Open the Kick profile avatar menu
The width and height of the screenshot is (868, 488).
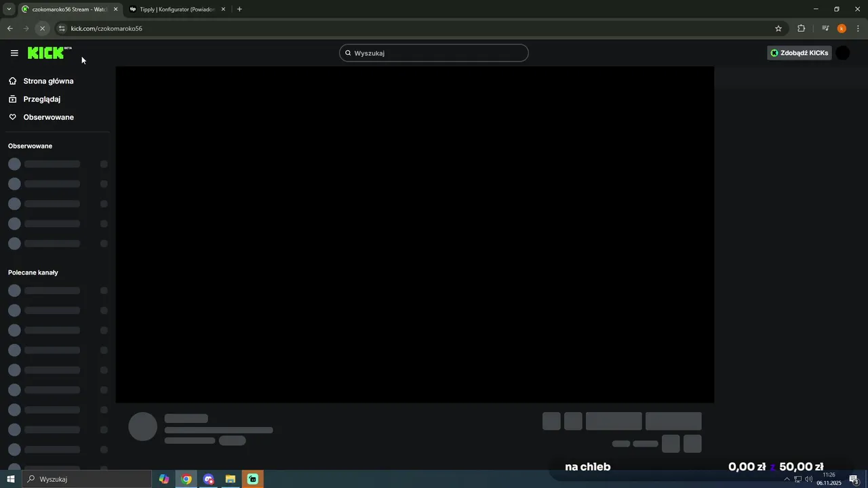843,53
